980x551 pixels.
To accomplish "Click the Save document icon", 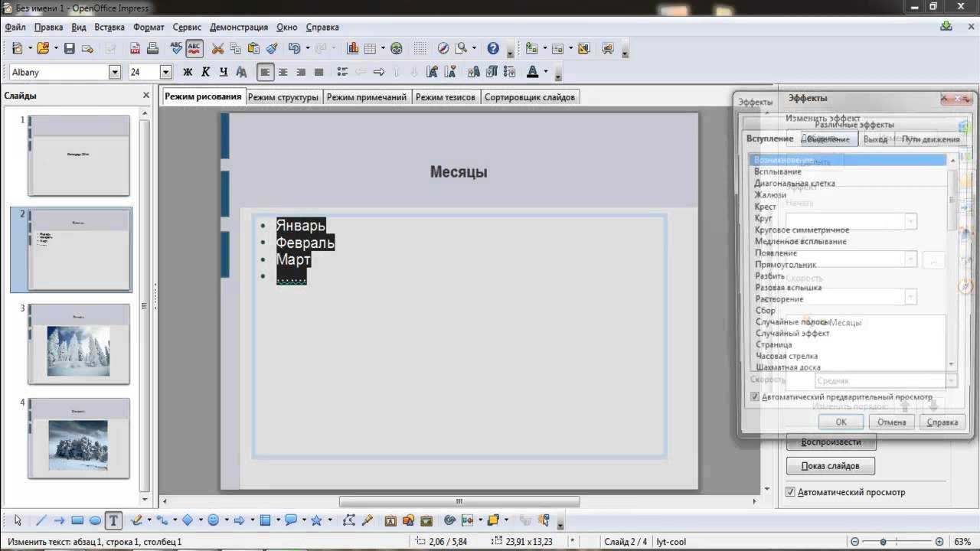I will (x=69, y=48).
